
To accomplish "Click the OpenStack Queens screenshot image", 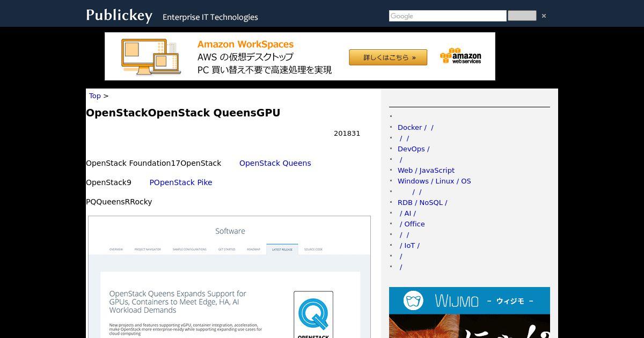I will tap(229, 277).
